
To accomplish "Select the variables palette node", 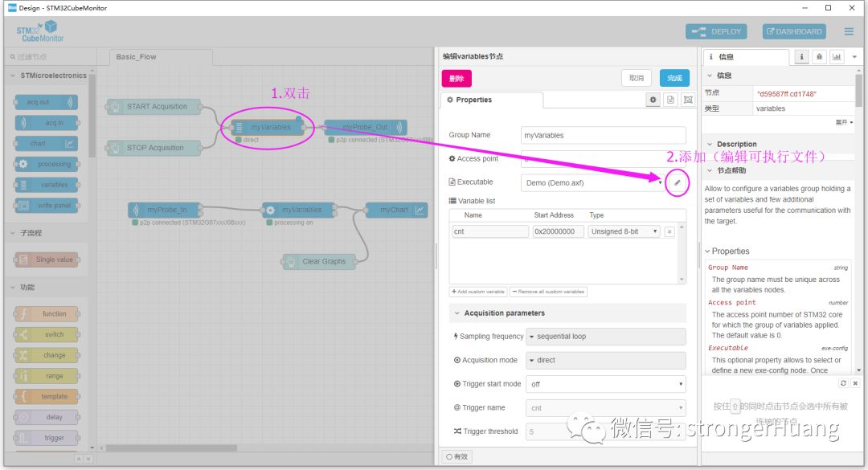I will coord(46,184).
